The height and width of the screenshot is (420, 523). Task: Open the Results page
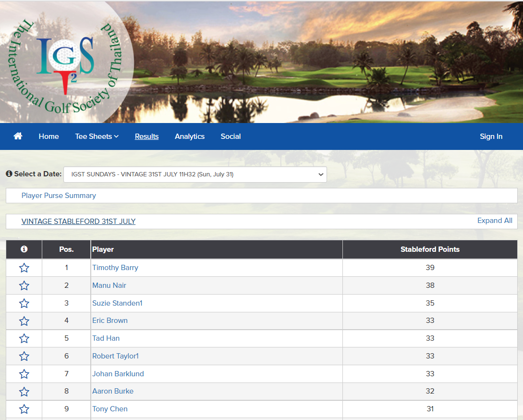pos(147,136)
